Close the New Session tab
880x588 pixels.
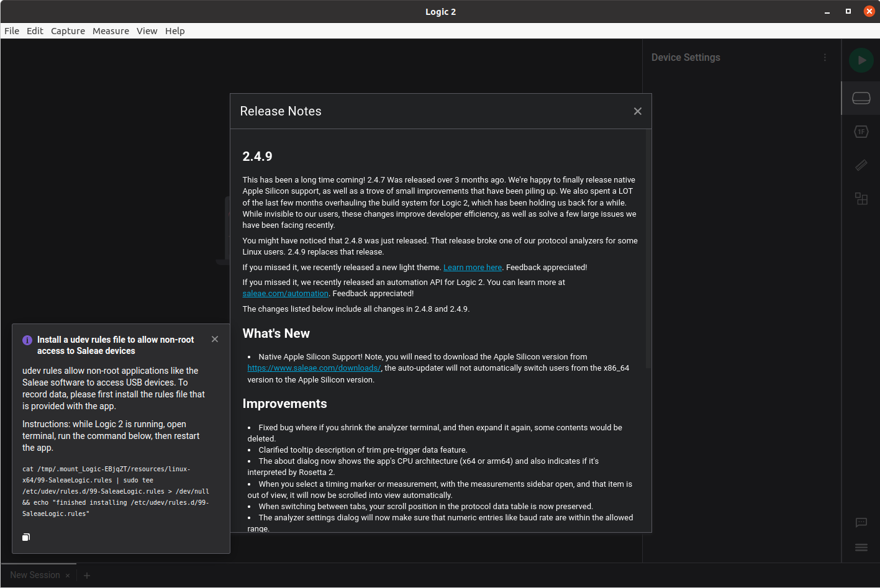68,576
